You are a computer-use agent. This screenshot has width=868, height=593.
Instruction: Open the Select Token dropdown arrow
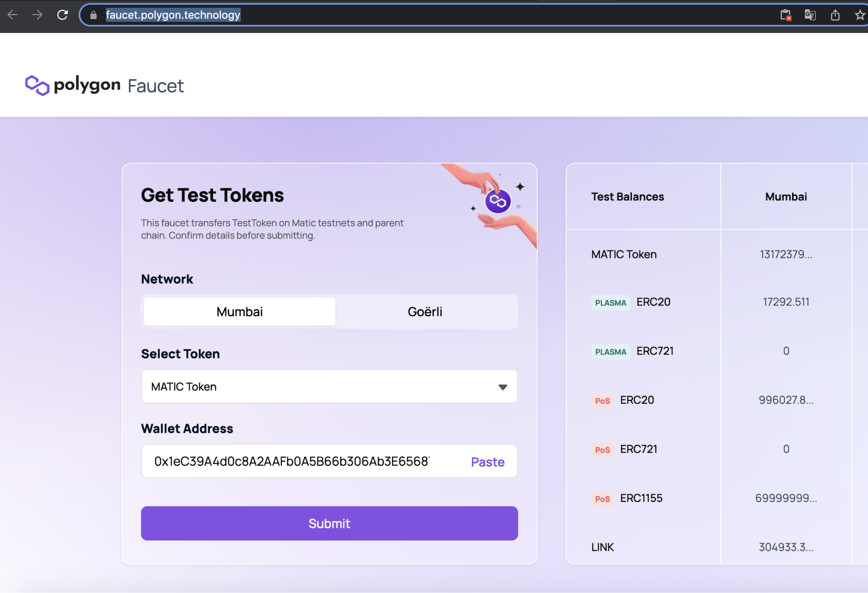[x=503, y=387]
